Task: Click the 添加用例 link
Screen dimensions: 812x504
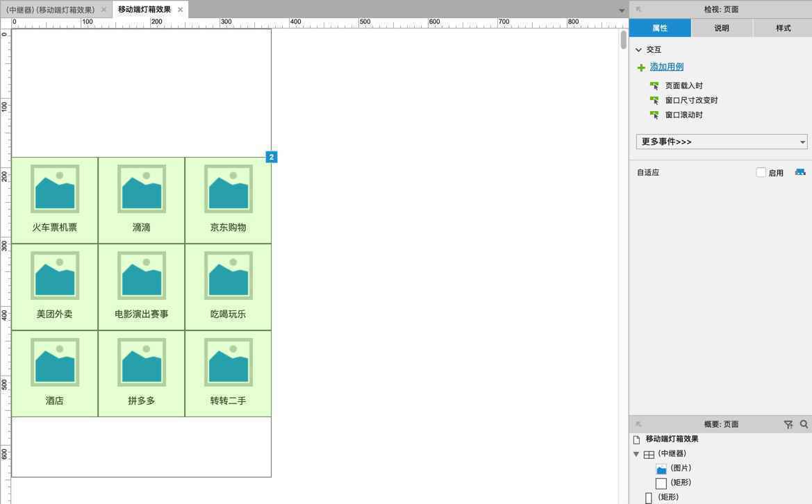Action: (x=667, y=67)
